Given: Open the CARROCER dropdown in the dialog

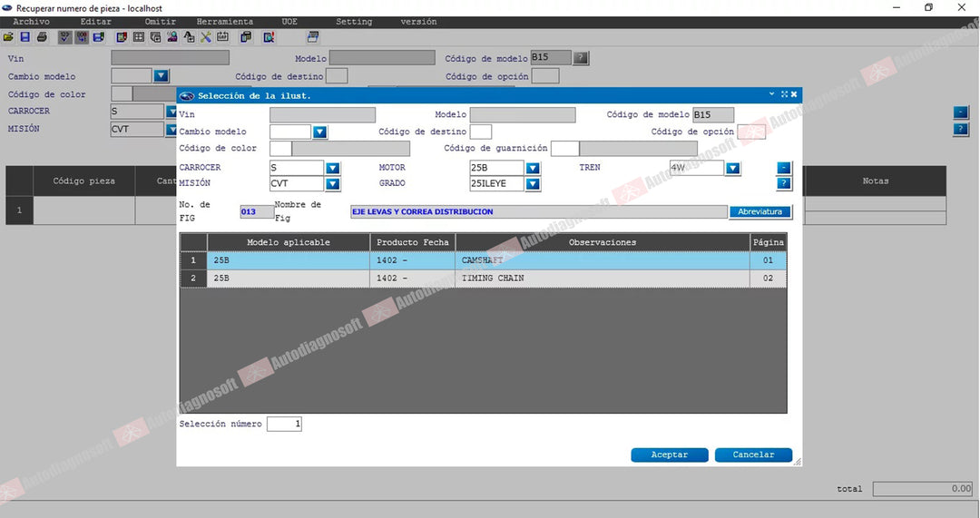Looking at the screenshot, I should (332, 168).
